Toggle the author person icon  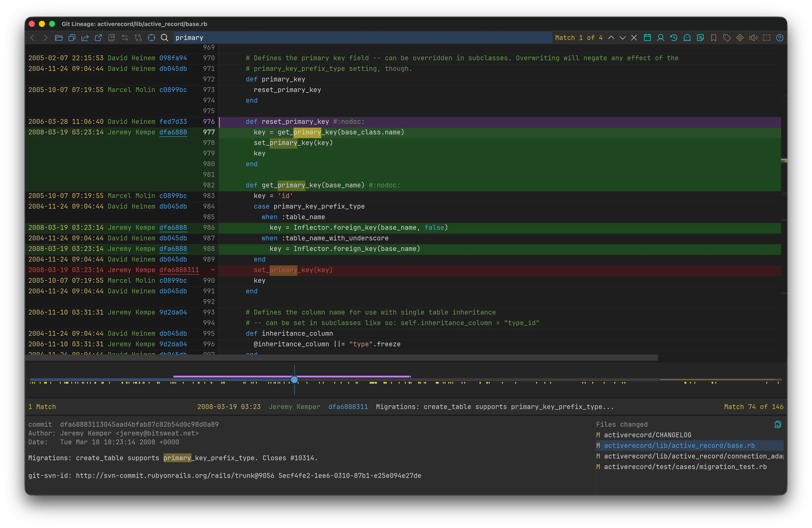(x=660, y=38)
